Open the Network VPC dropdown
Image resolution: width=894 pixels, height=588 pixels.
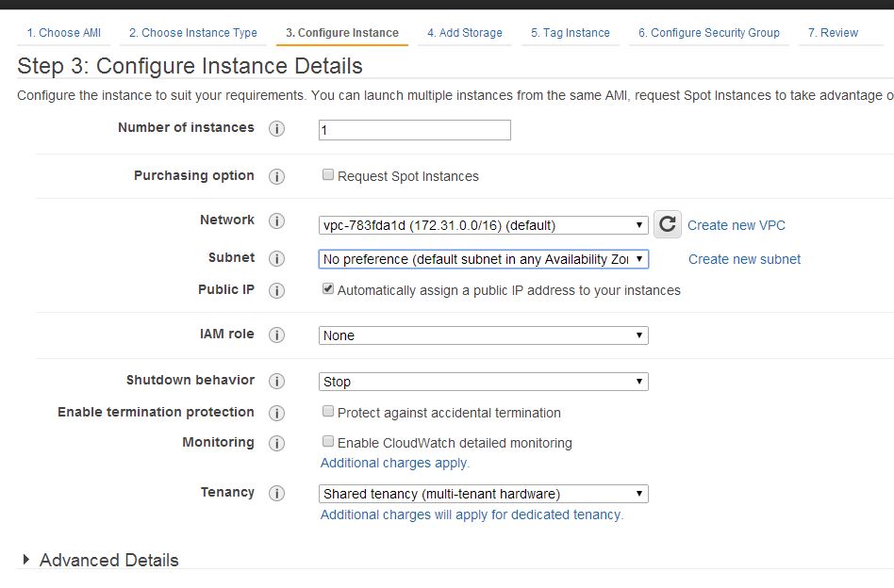pyautogui.click(x=484, y=225)
